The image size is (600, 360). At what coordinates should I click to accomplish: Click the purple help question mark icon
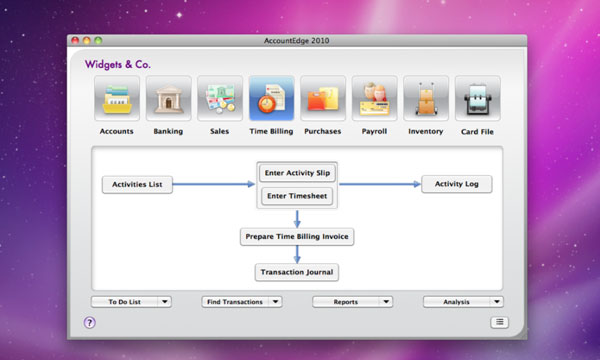coord(90,323)
